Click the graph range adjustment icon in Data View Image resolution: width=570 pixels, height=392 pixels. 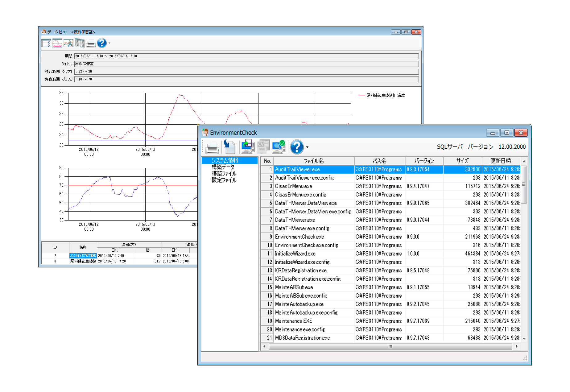(57, 43)
